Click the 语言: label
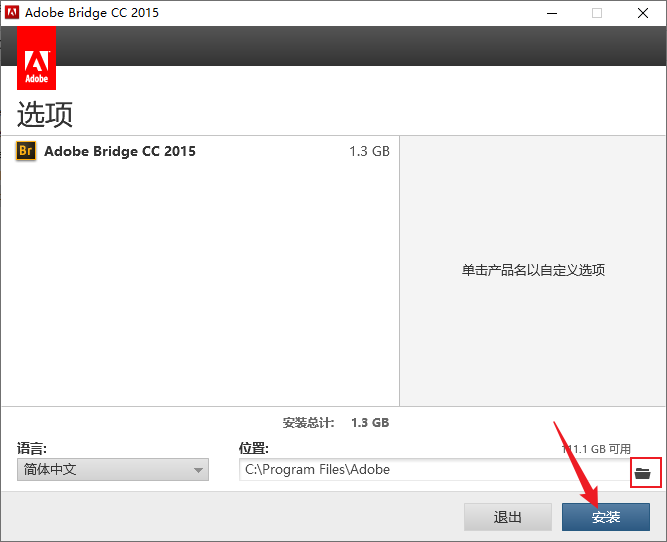The height and width of the screenshot is (542, 667). tap(32, 448)
